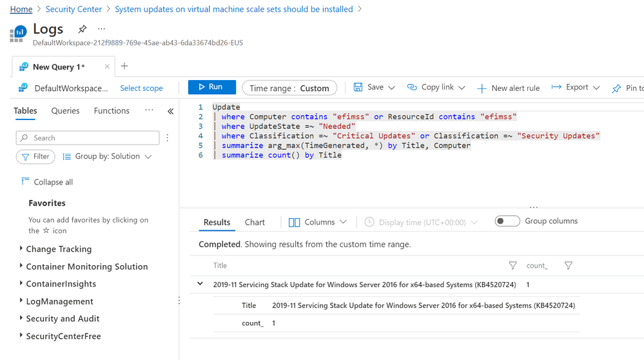Select the Chart tab
Viewport: 644px width, 360px height.
255,223
